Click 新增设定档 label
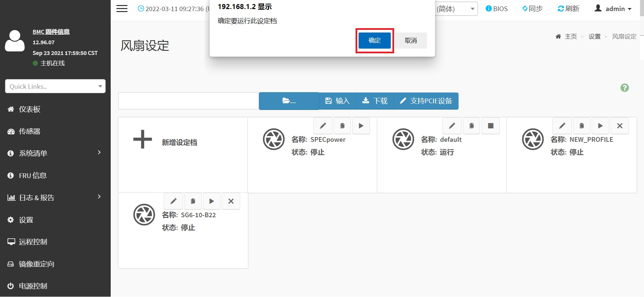The height and width of the screenshot is (297, 644). (x=179, y=142)
